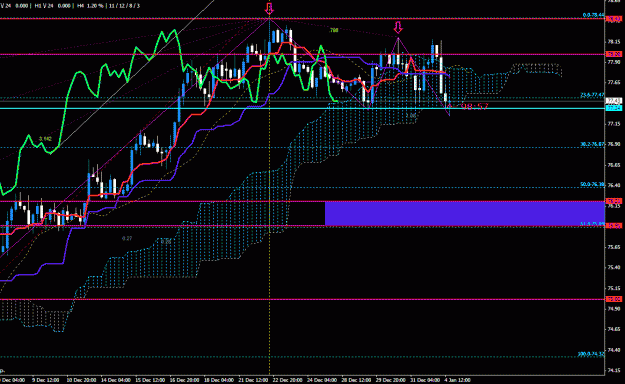The height and width of the screenshot is (384, 625).
Task: Click the 74.15 price axis label
Action: [613, 370]
